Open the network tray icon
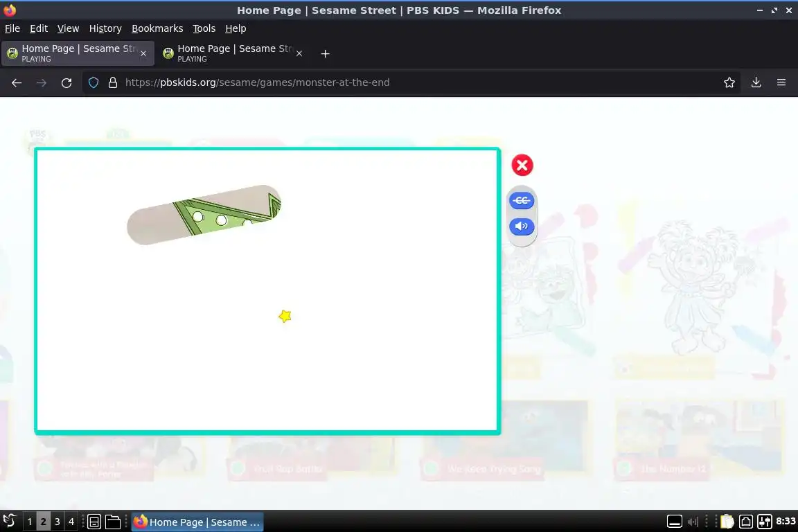 point(746,522)
